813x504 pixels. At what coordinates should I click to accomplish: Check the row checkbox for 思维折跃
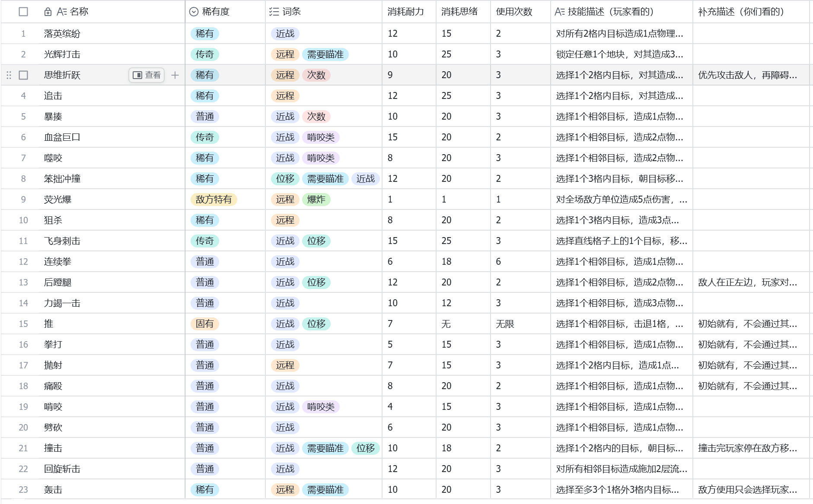tap(23, 75)
